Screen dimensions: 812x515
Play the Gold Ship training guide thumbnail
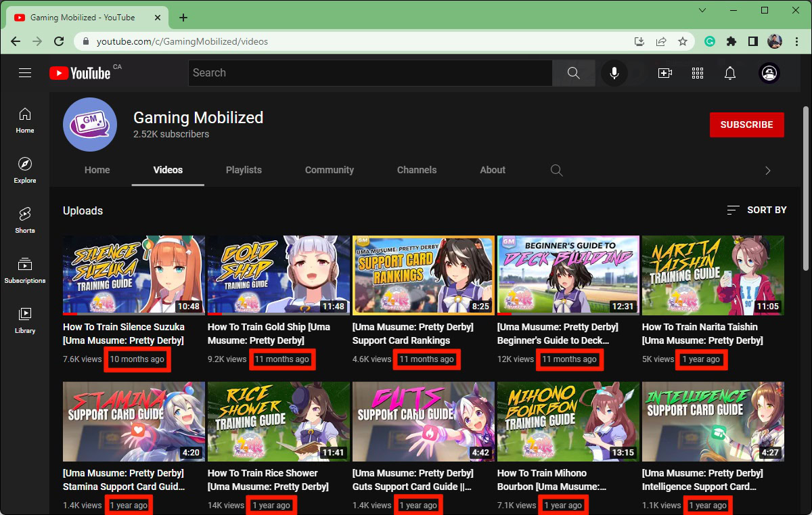coord(279,275)
